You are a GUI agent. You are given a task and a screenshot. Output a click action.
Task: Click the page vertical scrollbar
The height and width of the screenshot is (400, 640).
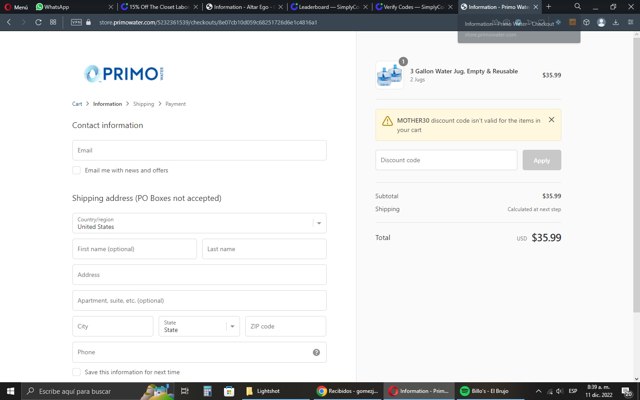click(636, 176)
